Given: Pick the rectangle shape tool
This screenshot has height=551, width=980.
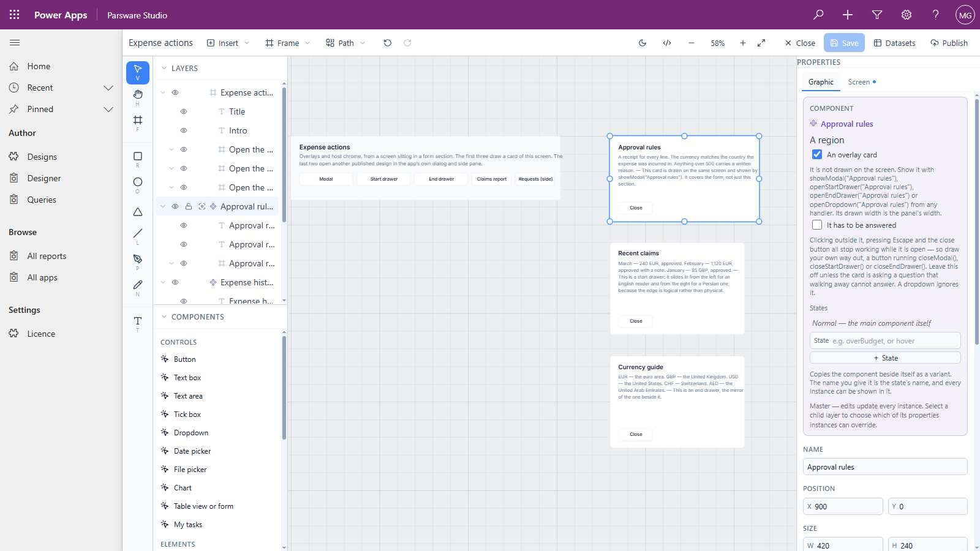Looking at the screenshot, I should (138, 159).
